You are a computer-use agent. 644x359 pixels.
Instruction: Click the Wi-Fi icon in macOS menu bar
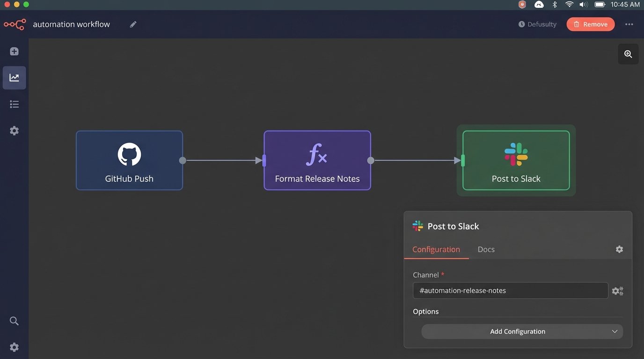click(x=569, y=5)
